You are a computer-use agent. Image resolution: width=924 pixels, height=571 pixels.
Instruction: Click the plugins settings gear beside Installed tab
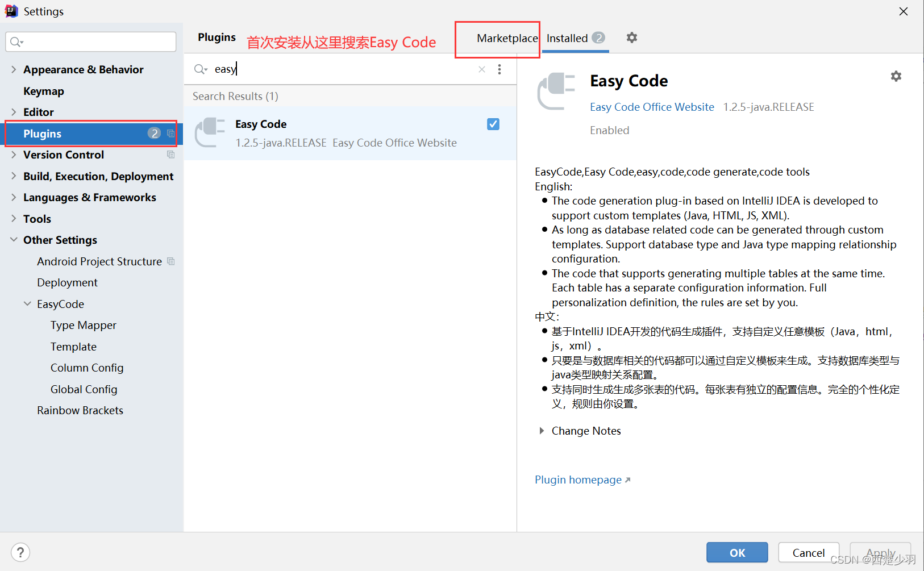coord(631,37)
